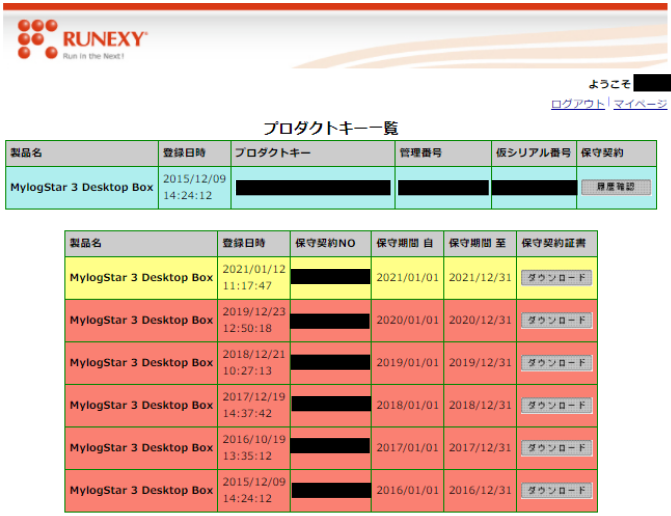Image resolution: width=671 pixels, height=516 pixels.
Task: Select MylogStar 3 Desktop Box in top table
Action: [82, 187]
